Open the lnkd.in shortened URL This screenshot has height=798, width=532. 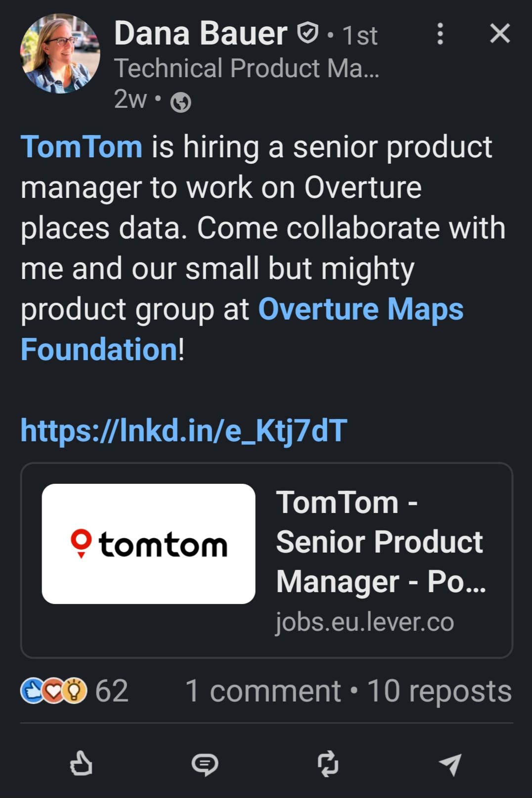[x=184, y=430]
